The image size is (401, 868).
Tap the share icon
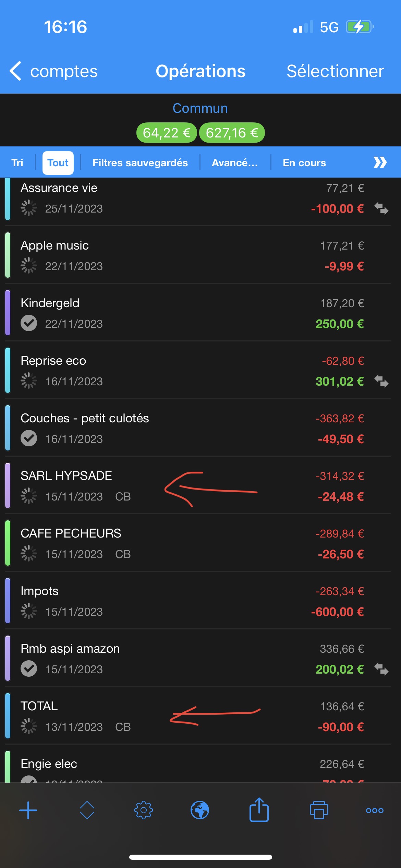(259, 810)
